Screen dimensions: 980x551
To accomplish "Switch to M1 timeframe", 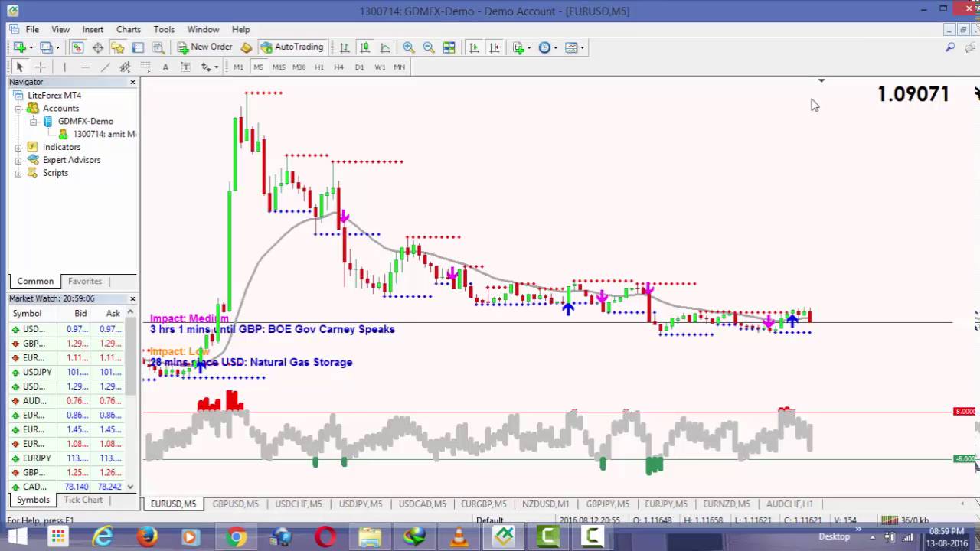I will click(x=238, y=67).
